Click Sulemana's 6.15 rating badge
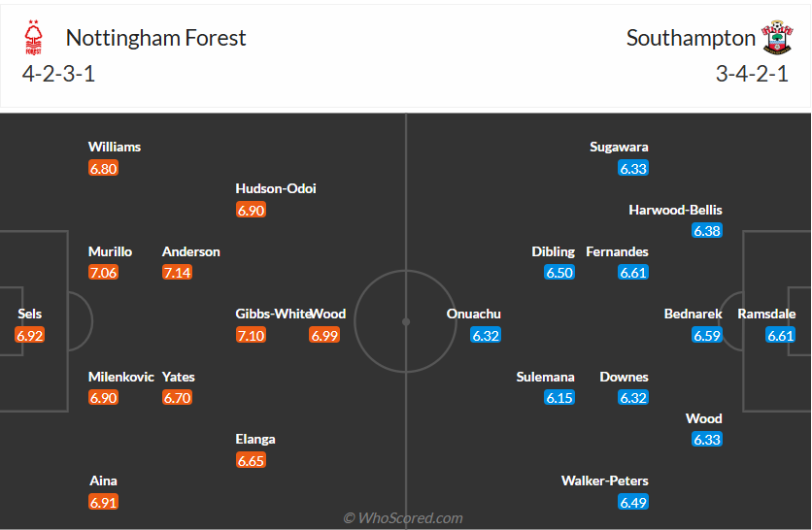 click(559, 398)
